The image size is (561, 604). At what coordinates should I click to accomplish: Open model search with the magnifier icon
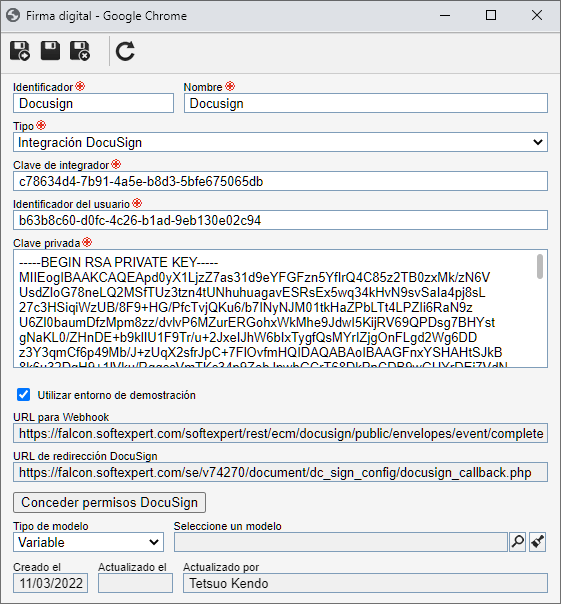point(517,542)
